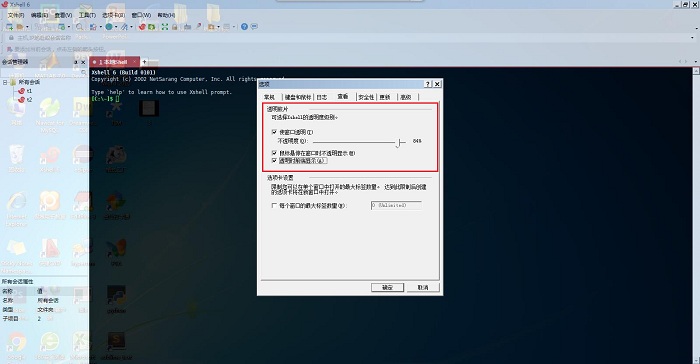Open the 工具(T) menu
Image resolution: width=700 pixels, height=364 pixels.
point(87,15)
